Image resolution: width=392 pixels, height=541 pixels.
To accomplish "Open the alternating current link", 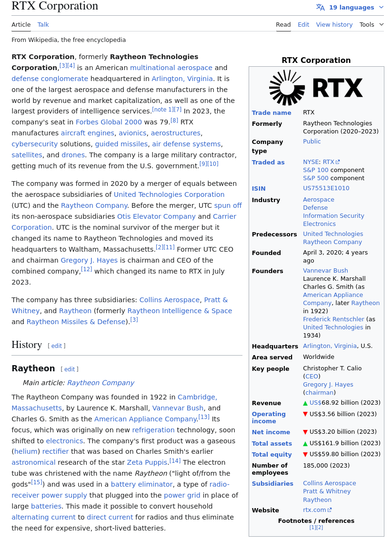I will [x=43, y=517].
